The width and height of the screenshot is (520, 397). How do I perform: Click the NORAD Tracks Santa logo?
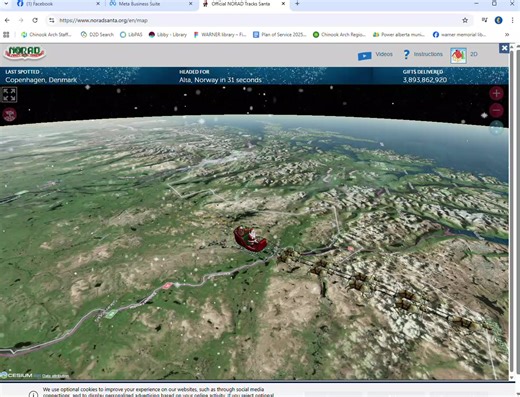click(24, 53)
